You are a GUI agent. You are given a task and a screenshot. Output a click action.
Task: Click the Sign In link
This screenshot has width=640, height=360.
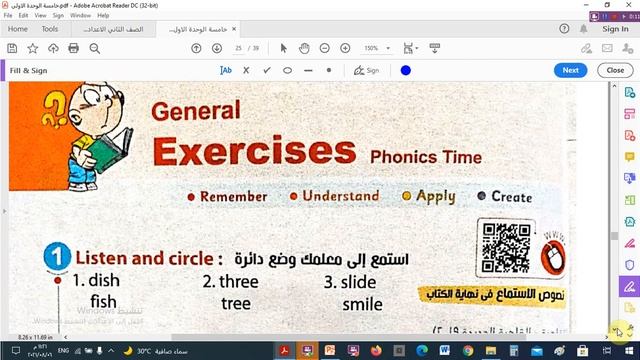click(615, 29)
